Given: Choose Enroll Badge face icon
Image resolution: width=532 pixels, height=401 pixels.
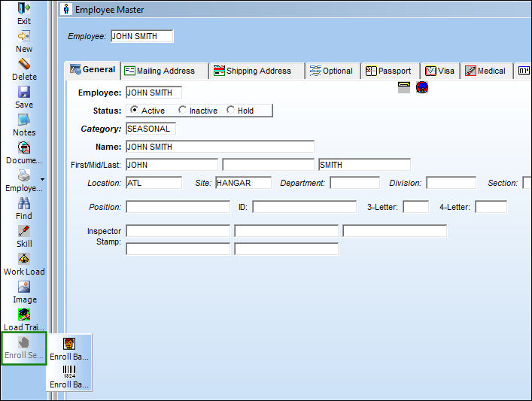Looking at the screenshot, I should [69, 344].
